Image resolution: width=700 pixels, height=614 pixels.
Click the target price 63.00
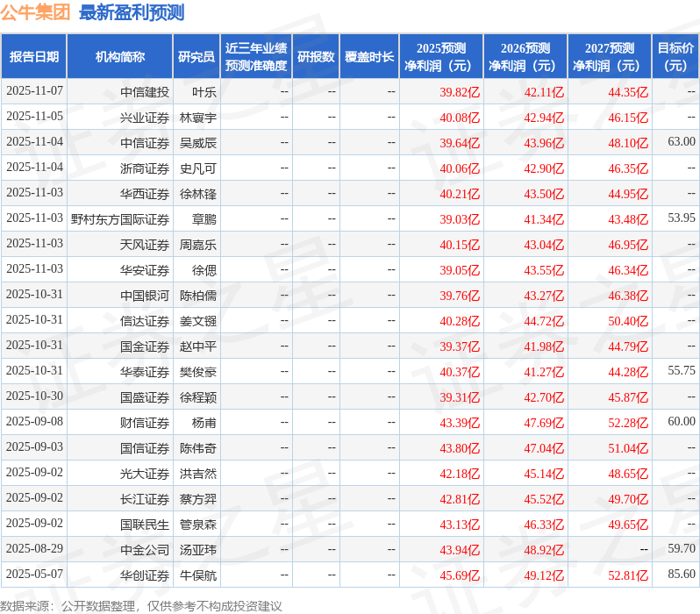pyautogui.click(x=682, y=142)
